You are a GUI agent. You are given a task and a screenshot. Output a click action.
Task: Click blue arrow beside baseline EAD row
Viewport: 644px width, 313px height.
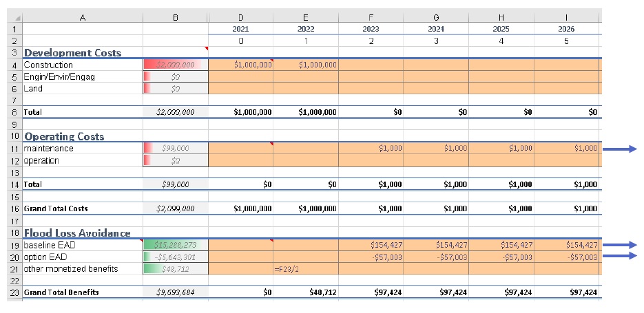point(620,246)
